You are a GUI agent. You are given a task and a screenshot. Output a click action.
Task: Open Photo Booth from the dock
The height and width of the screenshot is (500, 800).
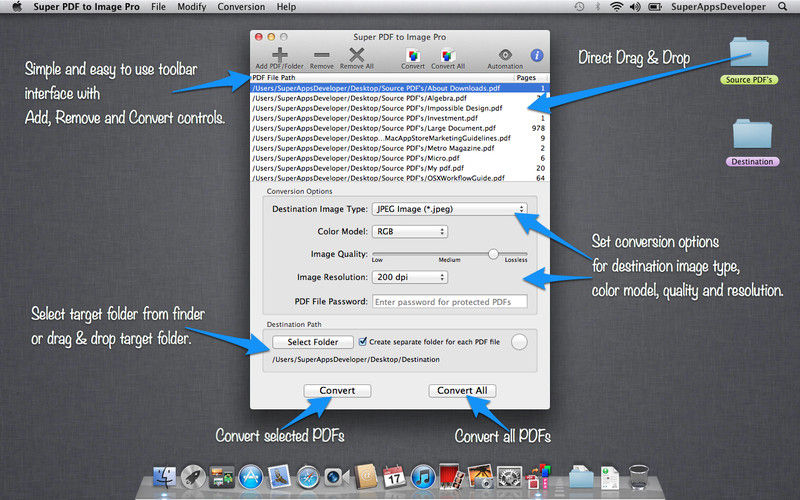(x=452, y=478)
